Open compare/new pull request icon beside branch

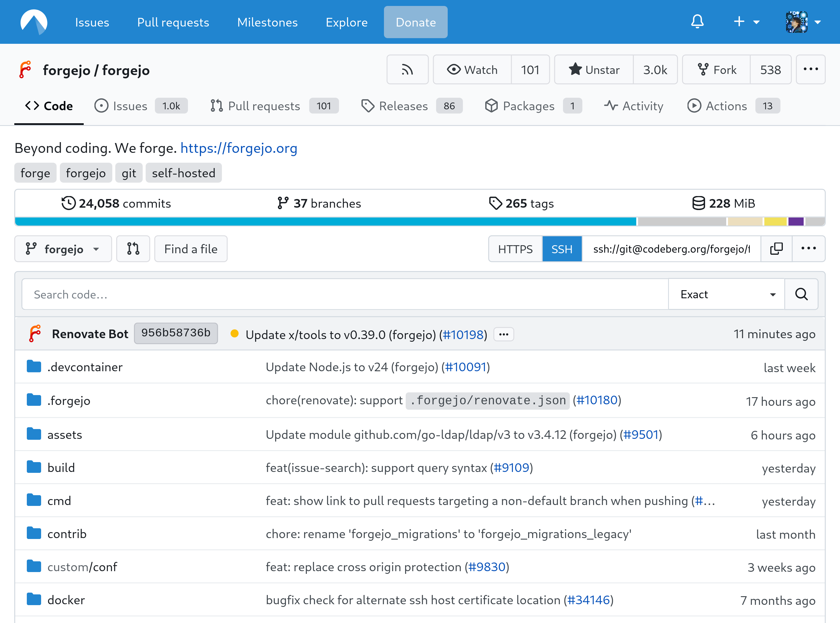click(x=133, y=249)
